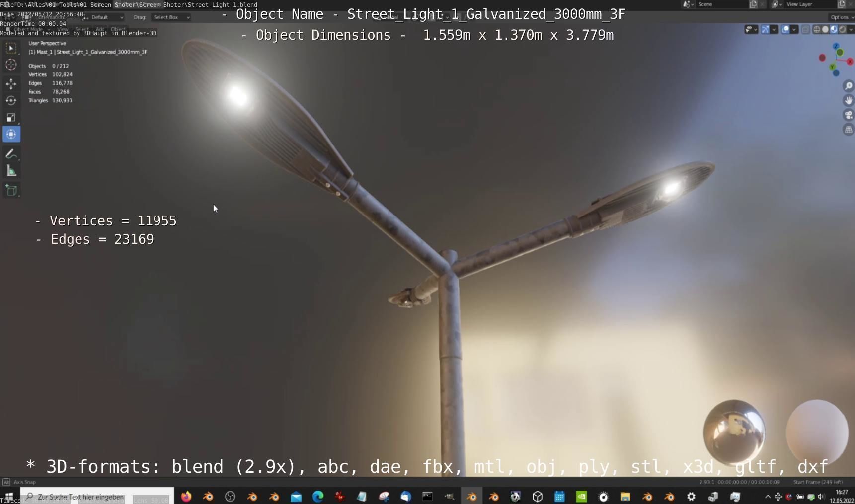Click 'Start Frame (249 left)' status text
855x504 pixels.
(818, 482)
